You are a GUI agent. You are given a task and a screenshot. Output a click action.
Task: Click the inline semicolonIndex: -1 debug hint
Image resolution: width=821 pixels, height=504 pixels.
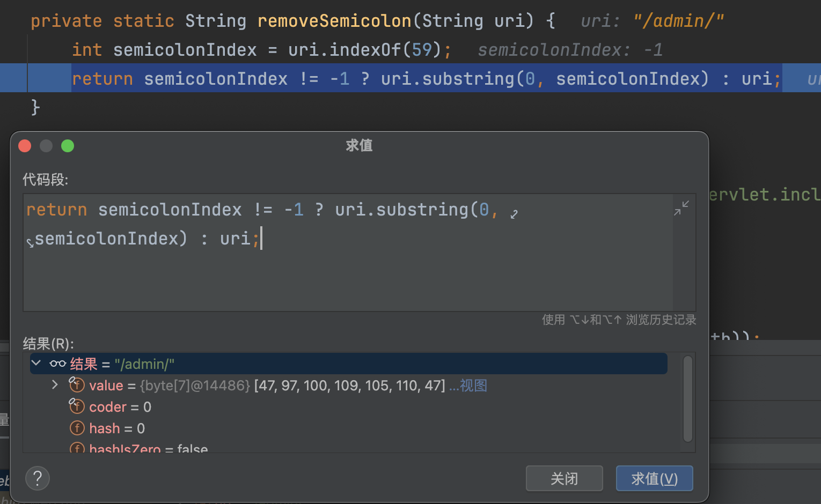tap(570, 50)
